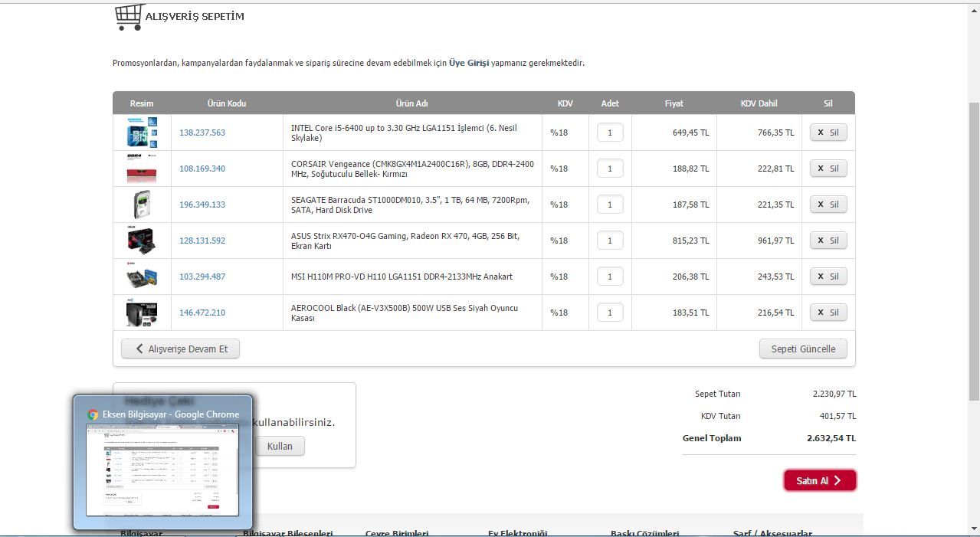Click the Sepet Tutarı 2.230,97 TL value
980x537 pixels.
click(x=834, y=394)
